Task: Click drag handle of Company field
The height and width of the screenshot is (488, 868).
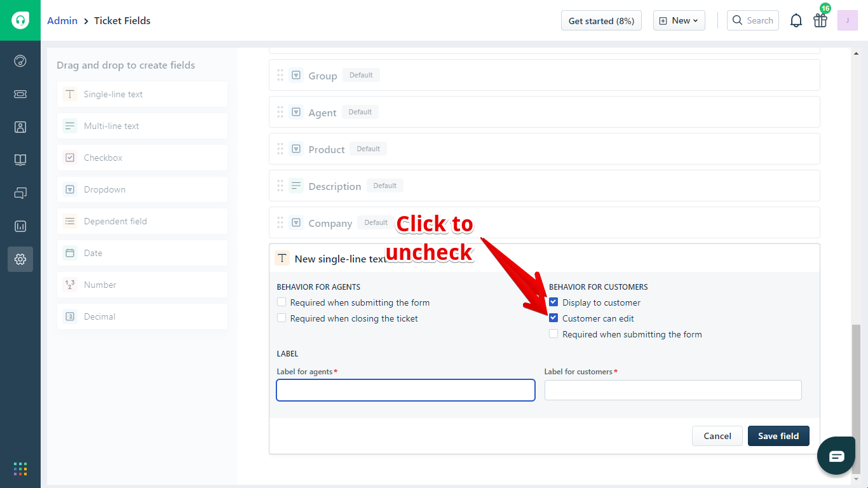Action: [x=280, y=222]
